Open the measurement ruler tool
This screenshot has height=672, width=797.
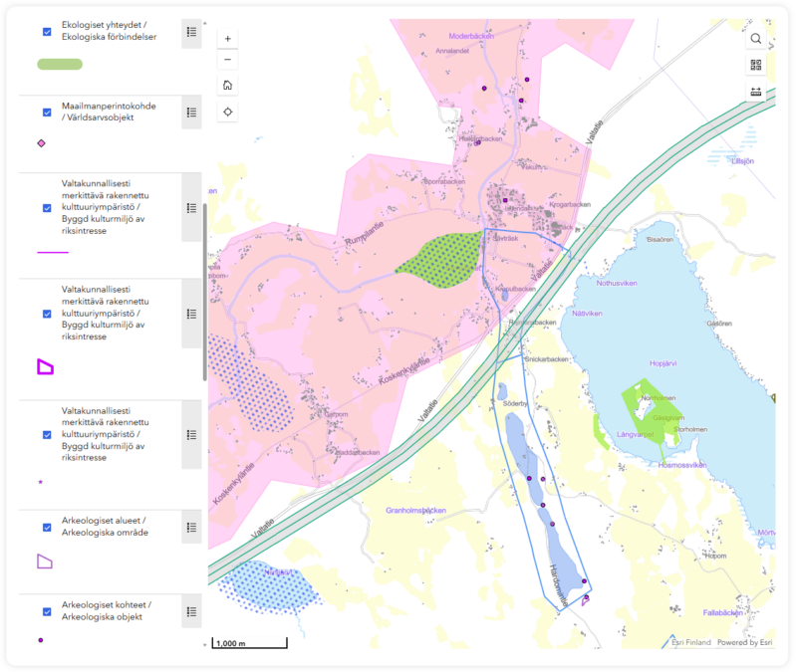click(756, 93)
